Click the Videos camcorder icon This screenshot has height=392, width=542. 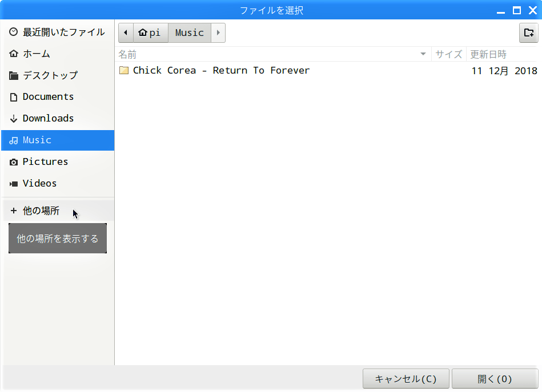click(14, 184)
